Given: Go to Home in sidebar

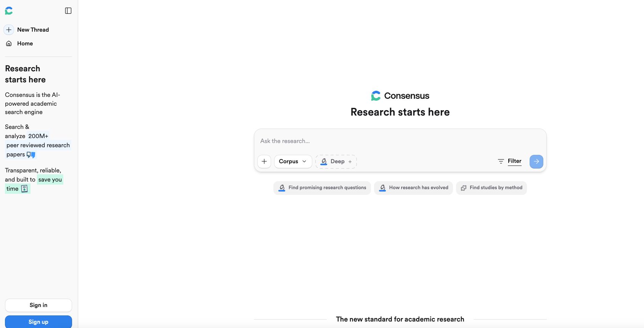Looking at the screenshot, I should [x=25, y=43].
